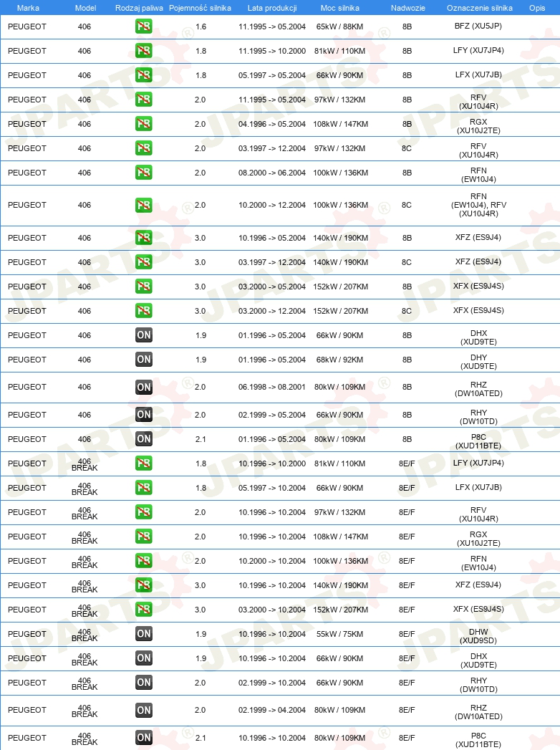Image resolution: width=560 pixels, height=750 pixels.
Task: Select the 406 BREAK model cell in the DHW row
Action: (85, 635)
